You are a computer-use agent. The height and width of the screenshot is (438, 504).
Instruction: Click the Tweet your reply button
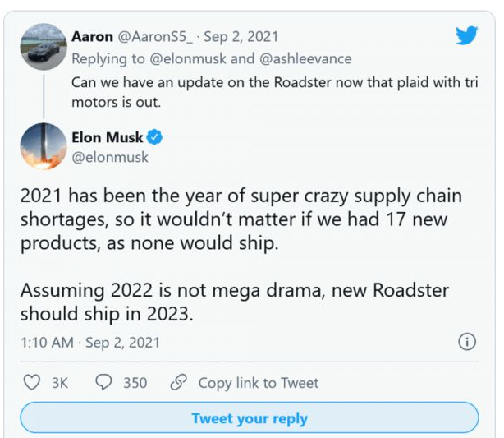click(x=250, y=418)
